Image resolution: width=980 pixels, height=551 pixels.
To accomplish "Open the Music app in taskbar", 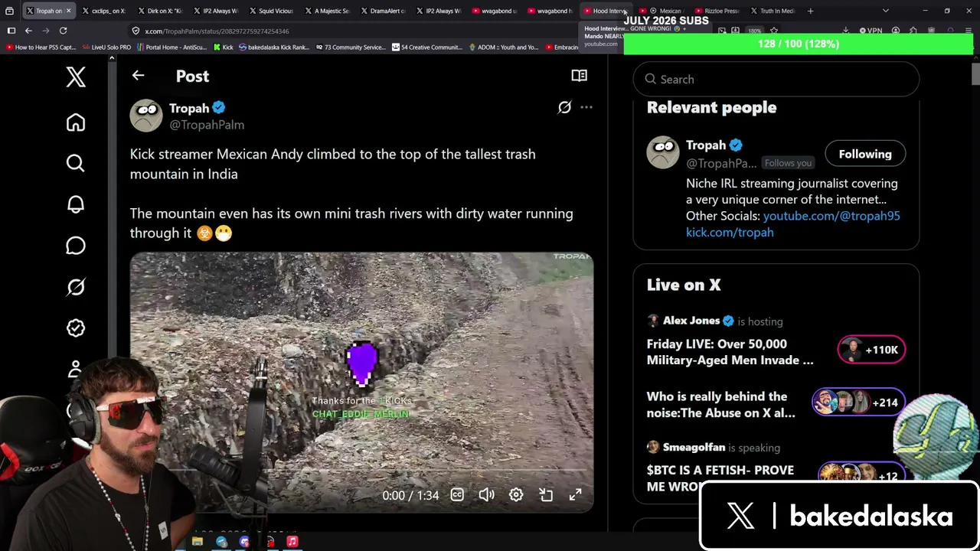I will pyautogui.click(x=292, y=542).
